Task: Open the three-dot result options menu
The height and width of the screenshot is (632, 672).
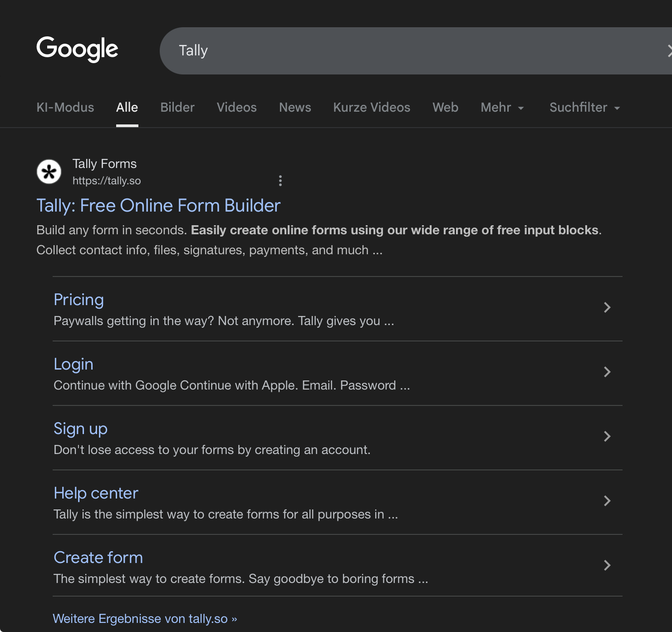Action: coord(280,181)
